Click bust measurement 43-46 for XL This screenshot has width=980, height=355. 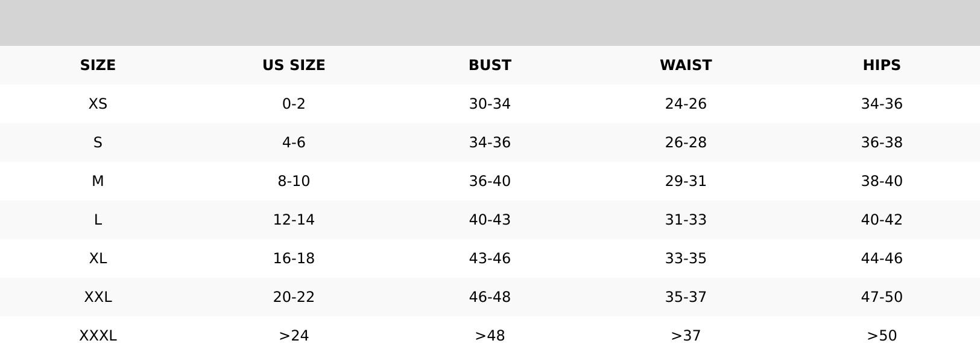coord(490,258)
